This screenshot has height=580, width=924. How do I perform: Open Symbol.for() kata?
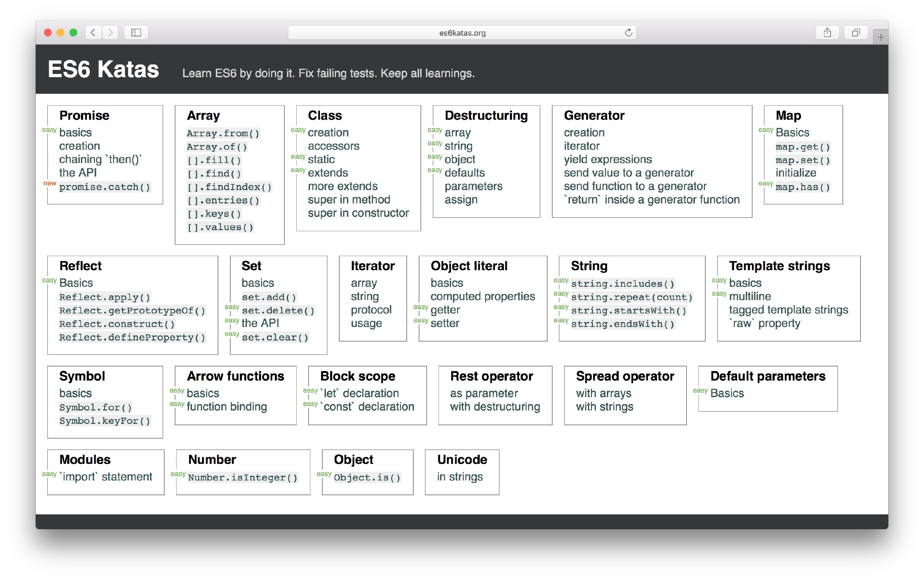(x=96, y=408)
